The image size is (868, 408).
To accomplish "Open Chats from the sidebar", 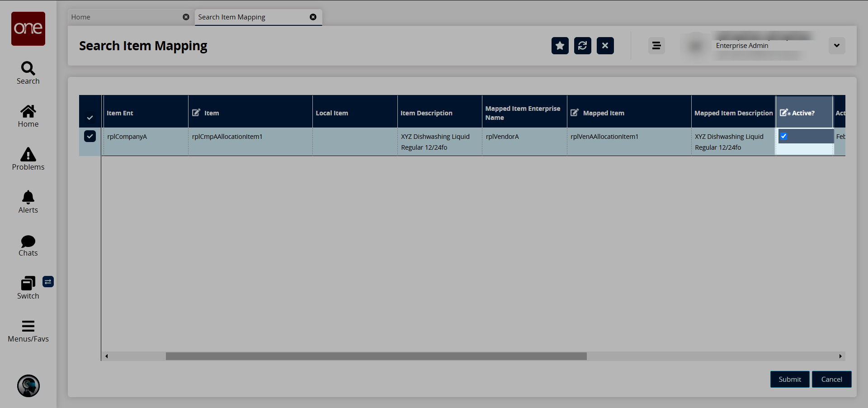I will 28,246.
